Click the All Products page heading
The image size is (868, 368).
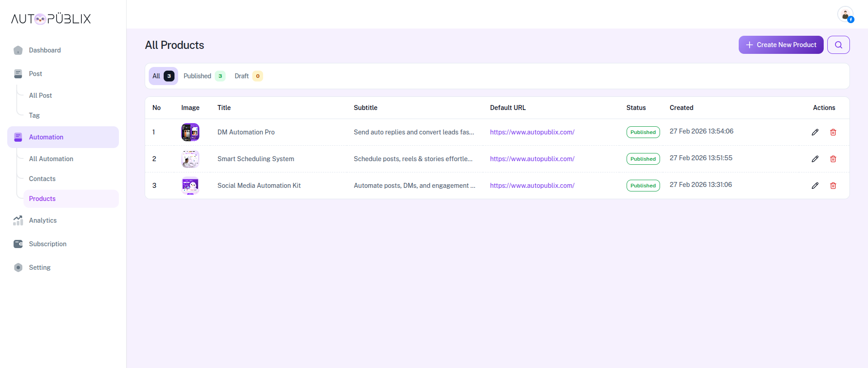pyautogui.click(x=175, y=45)
